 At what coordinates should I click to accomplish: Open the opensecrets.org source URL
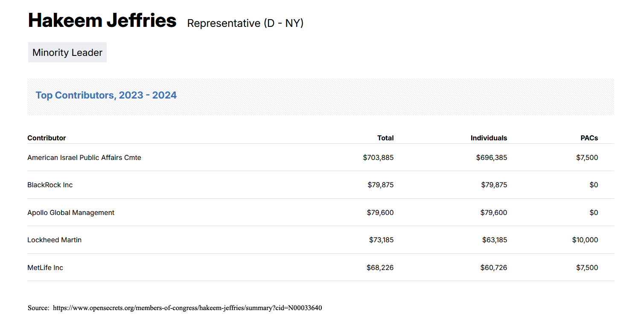pos(187,308)
